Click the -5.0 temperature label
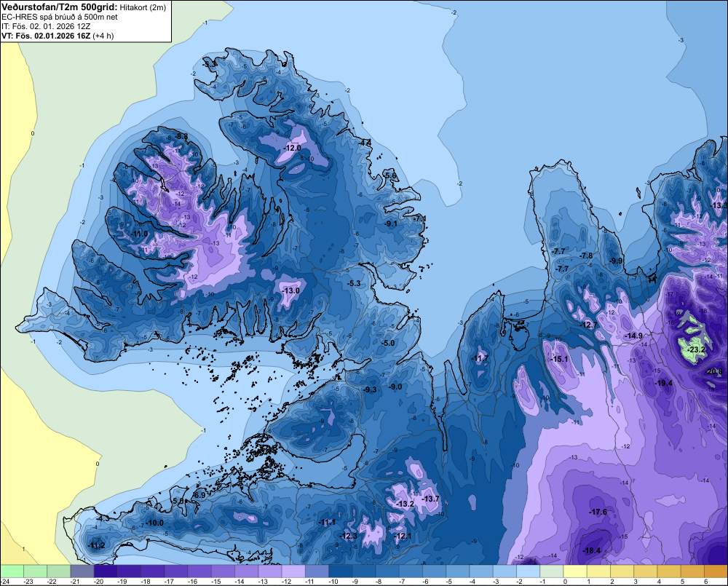The height and width of the screenshot is (586, 728). [x=388, y=343]
